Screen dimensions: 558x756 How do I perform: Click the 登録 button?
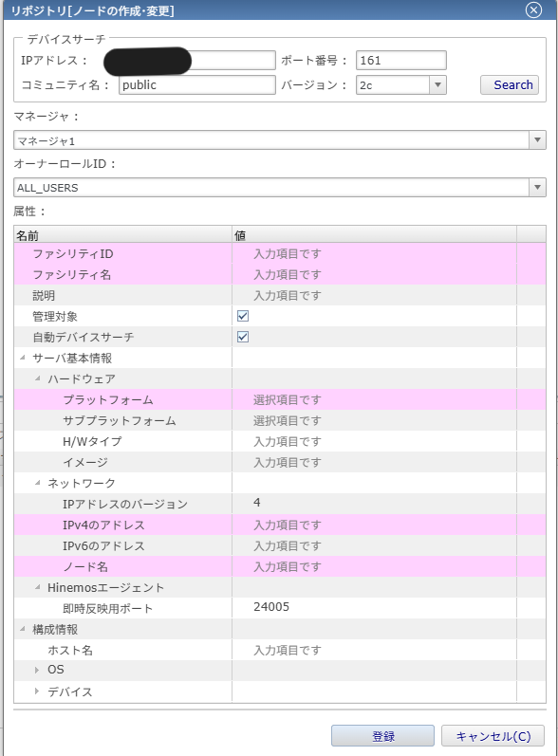[382, 736]
